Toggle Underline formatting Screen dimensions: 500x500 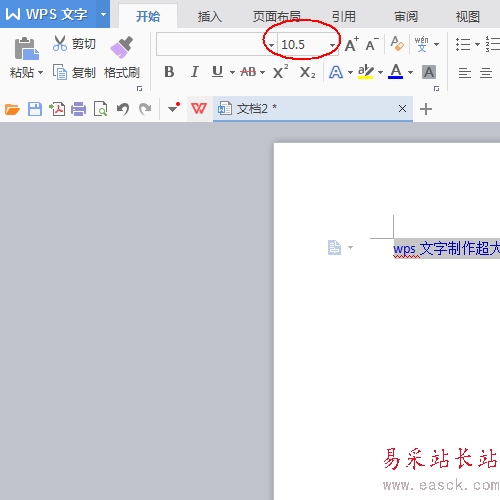point(217,71)
